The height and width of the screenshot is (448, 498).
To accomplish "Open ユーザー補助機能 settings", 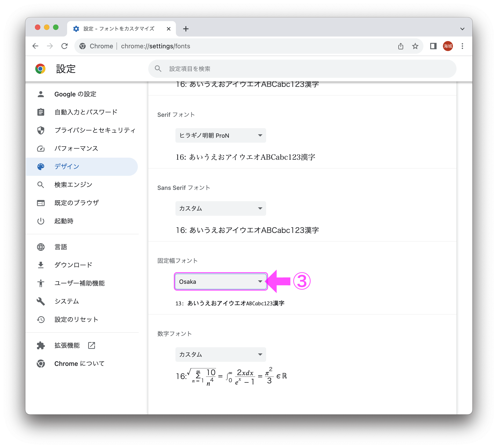I will (x=82, y=283).
